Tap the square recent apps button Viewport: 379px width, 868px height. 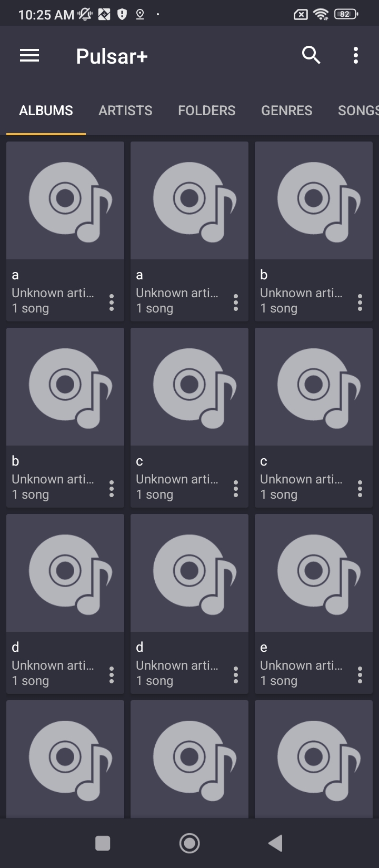point(103,843)
